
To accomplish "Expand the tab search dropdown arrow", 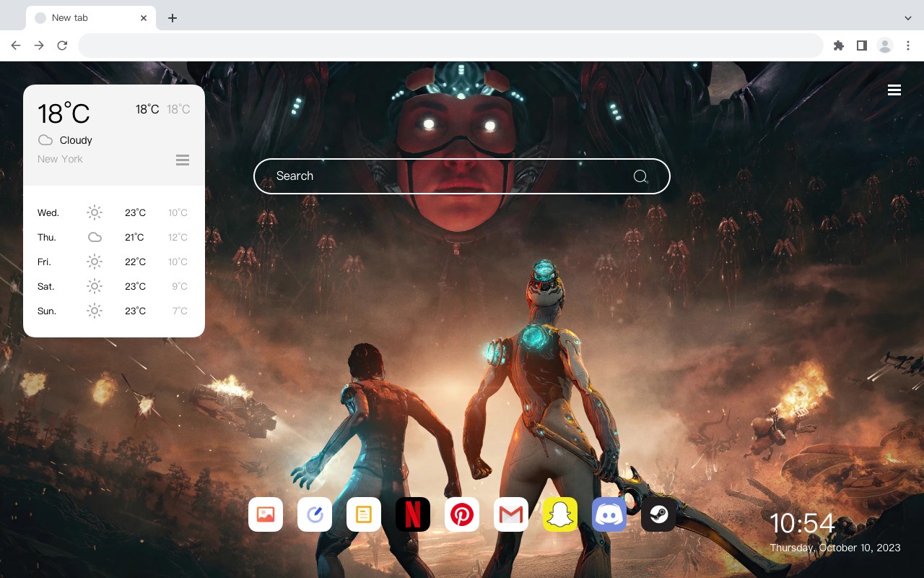I will pyautogui.click(x=908, y=18).
